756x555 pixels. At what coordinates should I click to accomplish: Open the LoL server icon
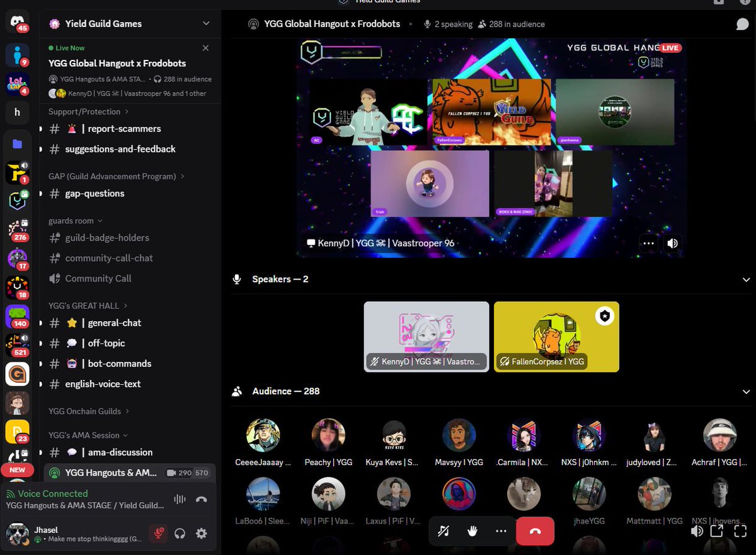tap(17, 84)
